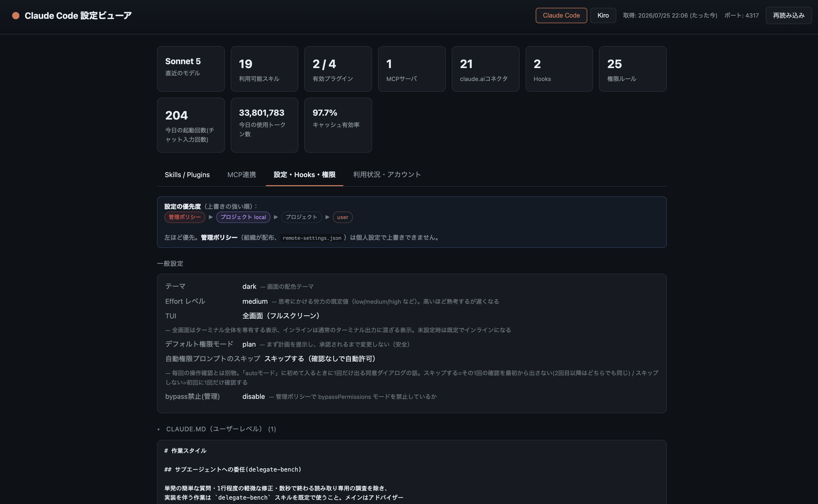Open the 利用状況・アカウント tab

387,175
